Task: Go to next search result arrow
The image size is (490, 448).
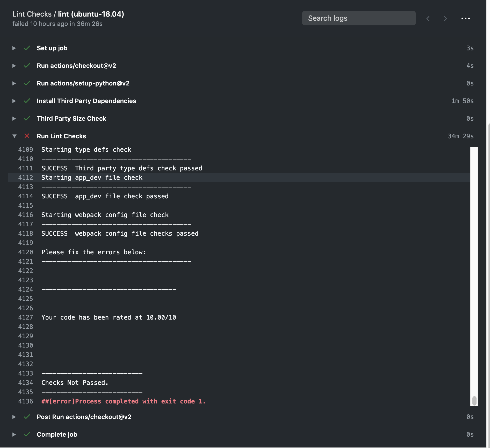Action: (x=445, y=19)
